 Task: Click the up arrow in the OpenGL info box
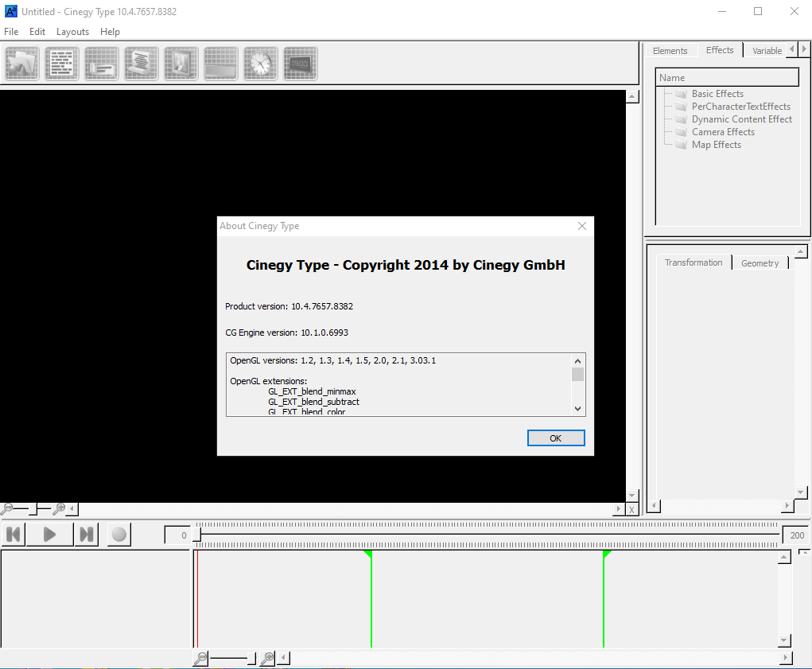[x=578, y=361]
